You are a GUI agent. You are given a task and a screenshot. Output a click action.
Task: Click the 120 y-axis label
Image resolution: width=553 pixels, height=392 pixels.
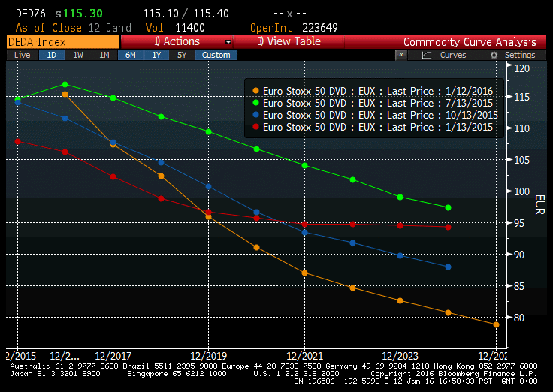click(522, 68)
